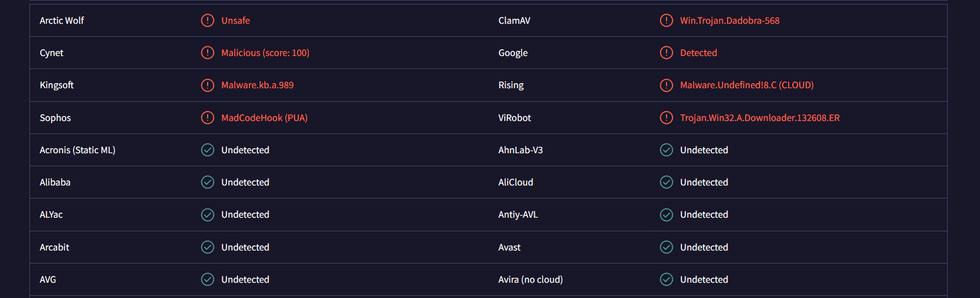Viewport: 980px width, 298px height.
Task: Click warning icon for Cynet malicious score
Action: 208,53
